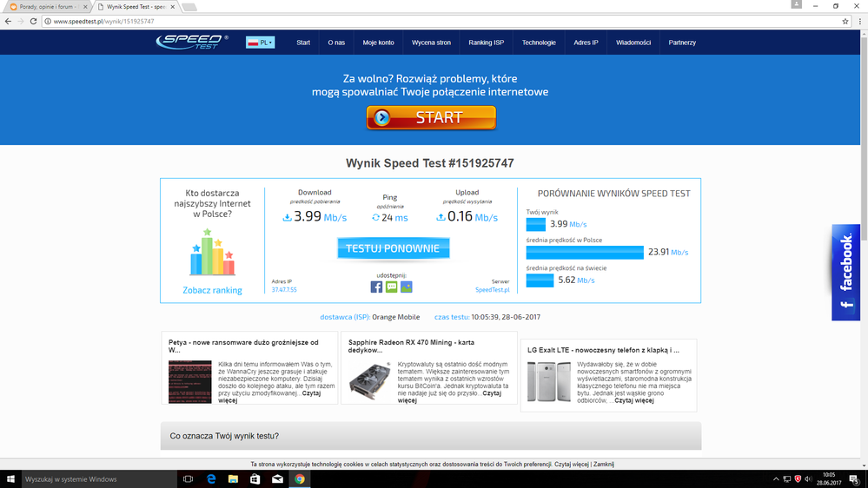Open the tray volume icon

pyautogui.click(x=808, y=479)
